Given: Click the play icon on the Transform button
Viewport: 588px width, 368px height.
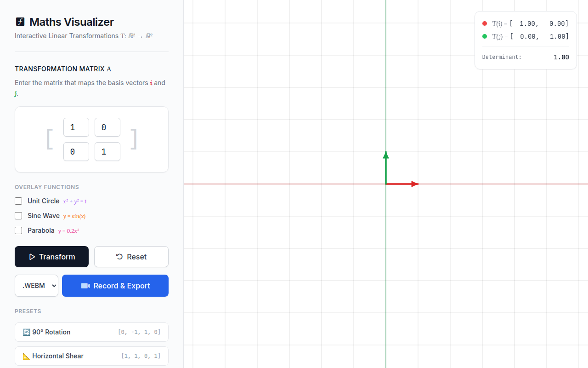Looking at the screenshot, I should point(32,257).
